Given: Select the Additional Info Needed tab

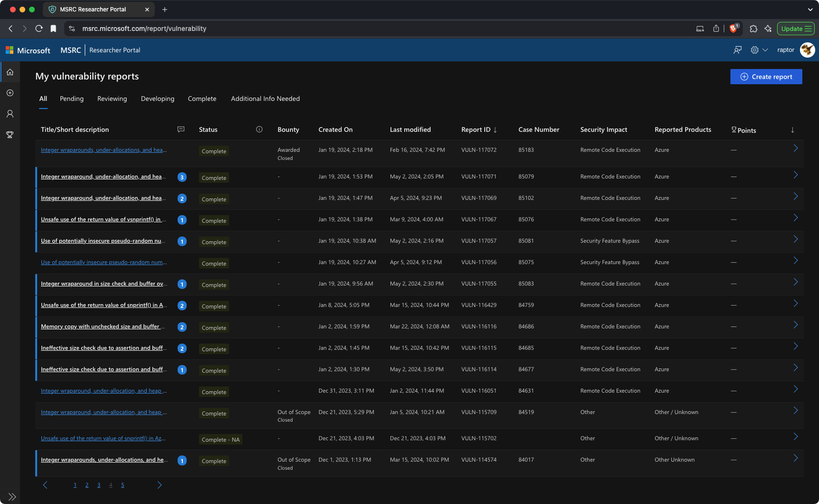Looking at the screenshot, I should tap(265, 99).
